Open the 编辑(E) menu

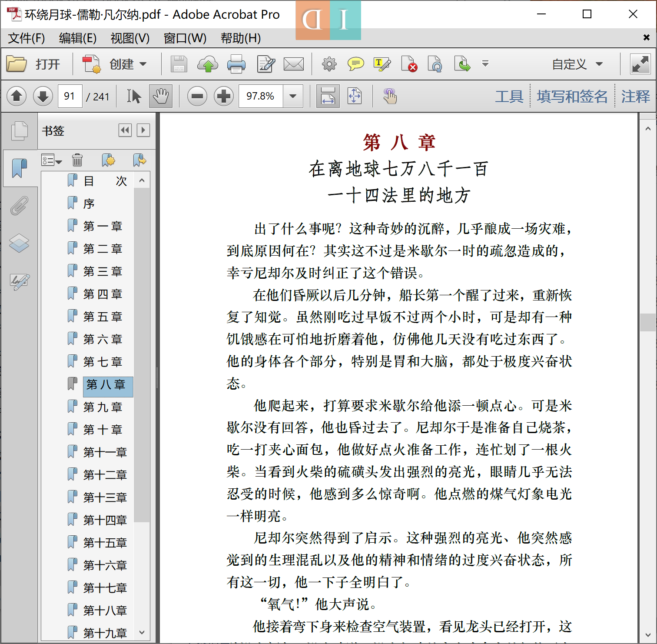78,38
